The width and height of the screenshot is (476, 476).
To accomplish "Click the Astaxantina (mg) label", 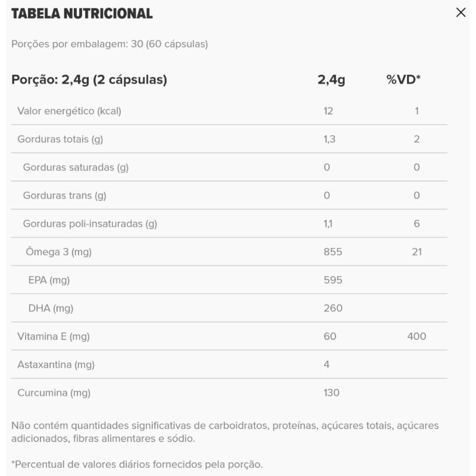I will pos(56,364).
